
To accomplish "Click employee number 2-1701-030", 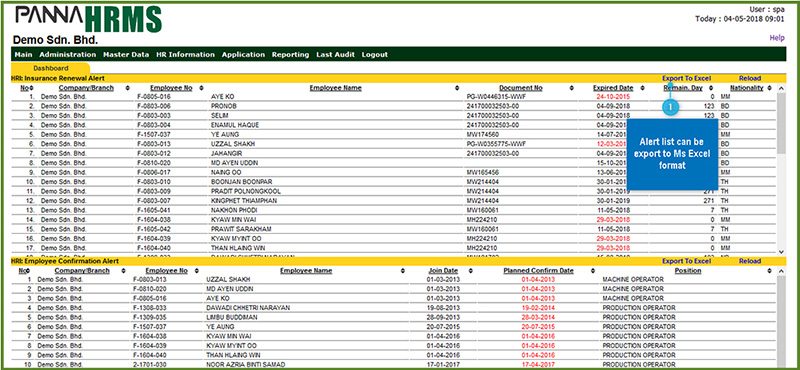I will coord(149,365).
